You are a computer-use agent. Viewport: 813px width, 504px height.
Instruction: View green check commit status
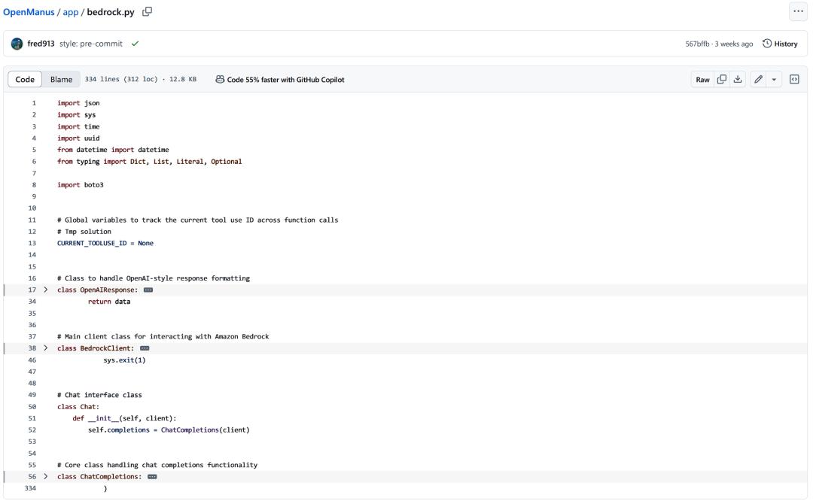(x=135, y=44)
